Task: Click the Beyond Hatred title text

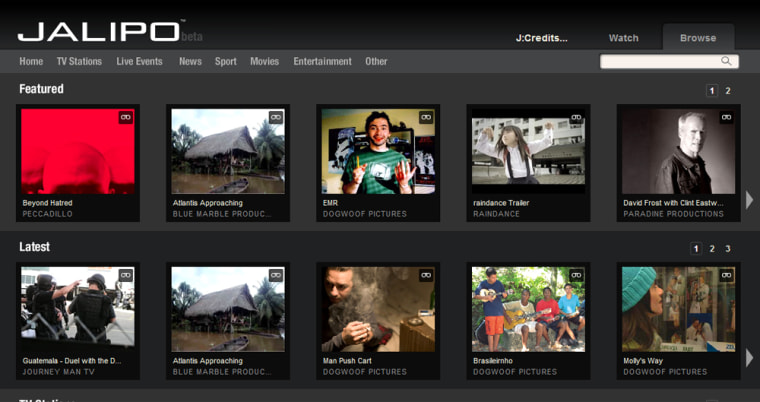Action: (48, 203)
